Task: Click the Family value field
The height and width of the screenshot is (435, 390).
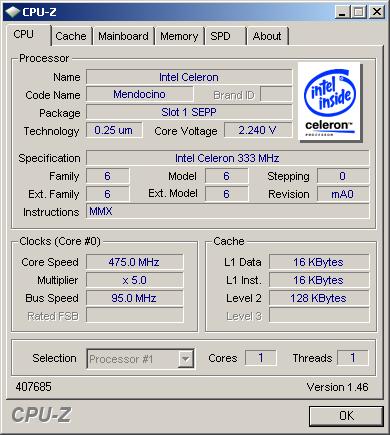Action: click(x=107, y=176)
